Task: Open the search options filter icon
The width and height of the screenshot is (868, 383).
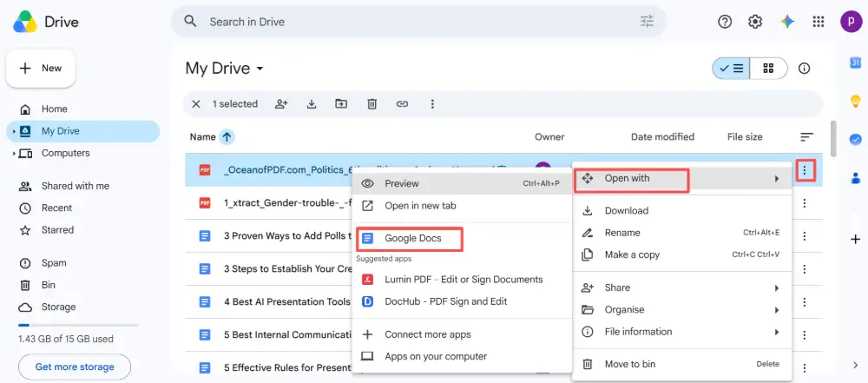Action: pyautogui.click(x=647, y=22)
